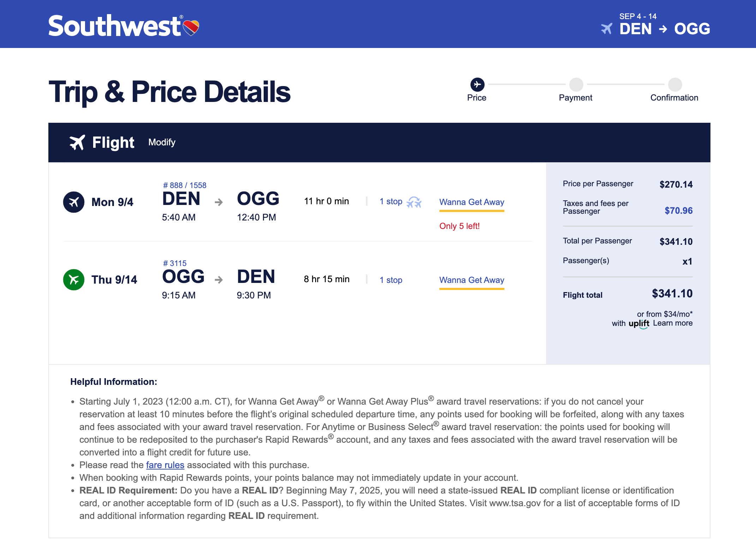Click the white airplane Flight header icon
This screenshot has width=756, height=551.
point(77,143)
